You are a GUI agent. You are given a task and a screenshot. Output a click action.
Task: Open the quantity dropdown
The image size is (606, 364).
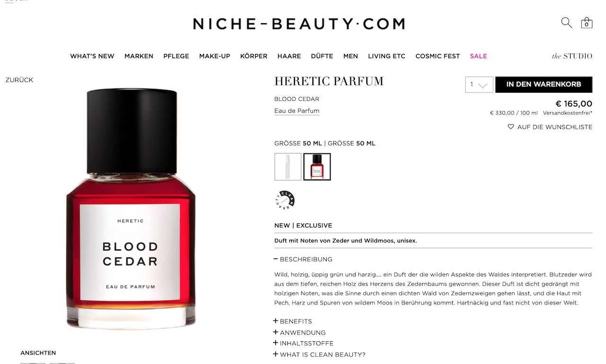[x=479, y=85]
